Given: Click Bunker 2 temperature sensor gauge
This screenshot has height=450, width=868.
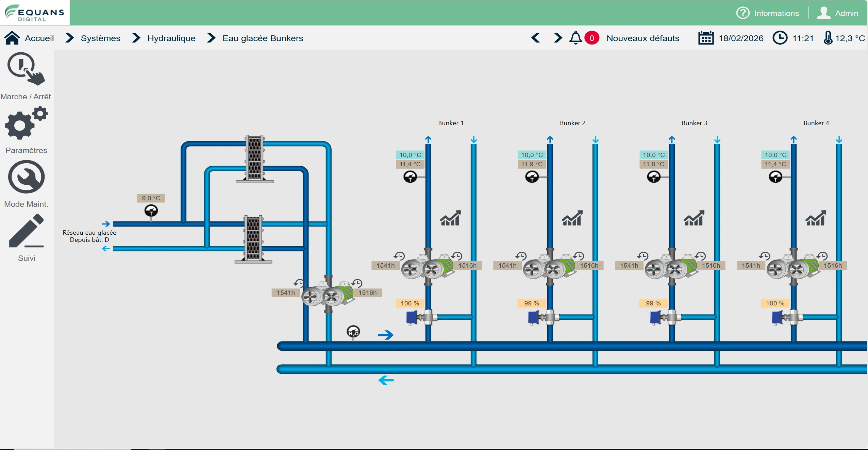Looking at the screenshot, I should point(532,177).
